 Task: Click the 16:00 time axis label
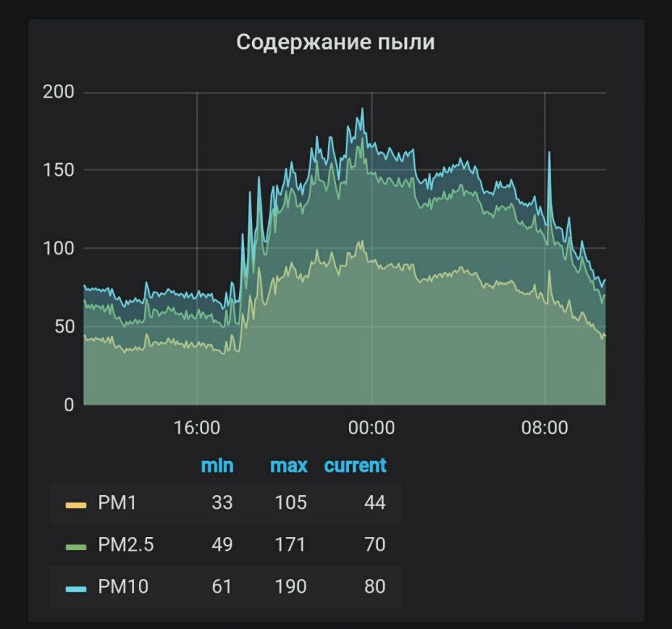point(197,428)
